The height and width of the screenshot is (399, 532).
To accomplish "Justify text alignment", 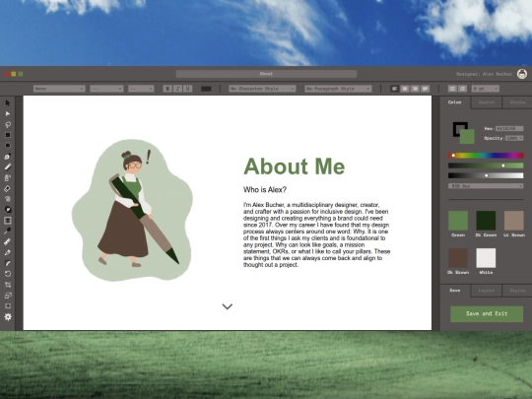I will pyautogui.click(x=426, y=89).
